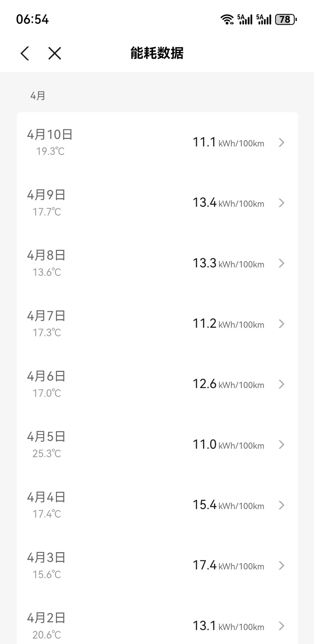This screenshot has height=644, width=314.
Task: Close the energy consumption page
Action: click(55, 53)
